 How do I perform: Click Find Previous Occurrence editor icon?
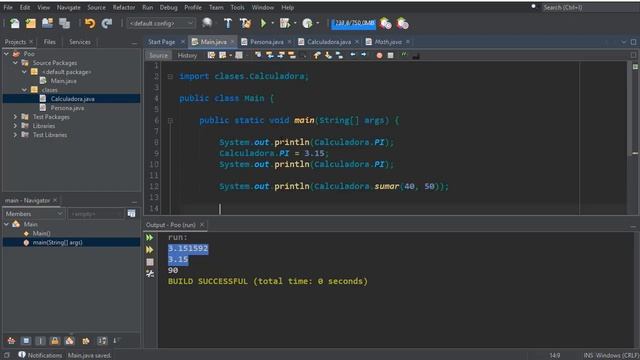click(x=269, y=55)
